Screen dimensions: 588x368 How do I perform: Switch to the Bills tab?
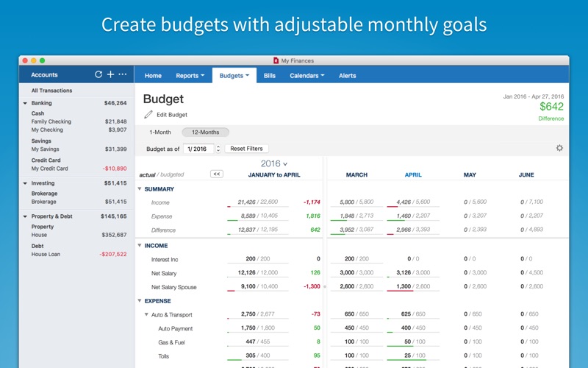(x=270, y=76)
